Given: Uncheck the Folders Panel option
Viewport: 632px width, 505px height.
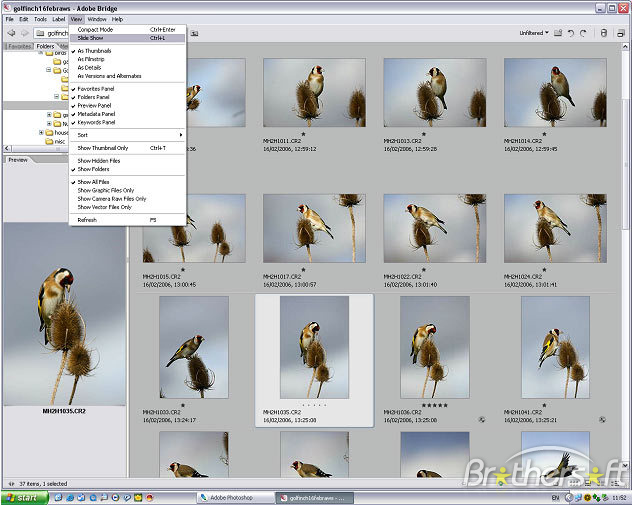Looking at the screenshot, I should point(127,97).
